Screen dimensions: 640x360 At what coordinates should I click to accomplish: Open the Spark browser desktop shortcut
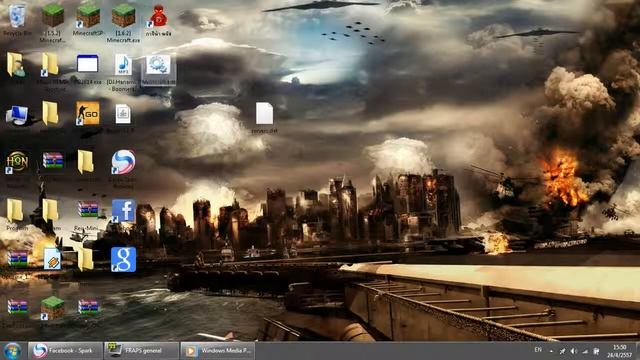pyautogui.click(x=123, y=162)
